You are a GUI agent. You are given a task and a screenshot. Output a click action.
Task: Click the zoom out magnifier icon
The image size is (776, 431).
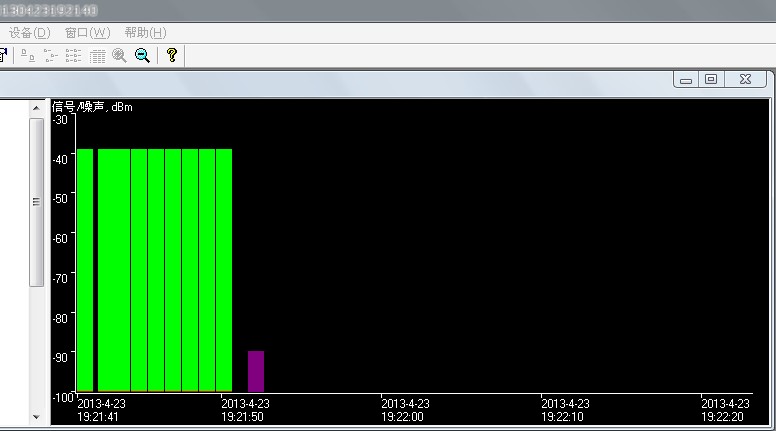[142, 56]
